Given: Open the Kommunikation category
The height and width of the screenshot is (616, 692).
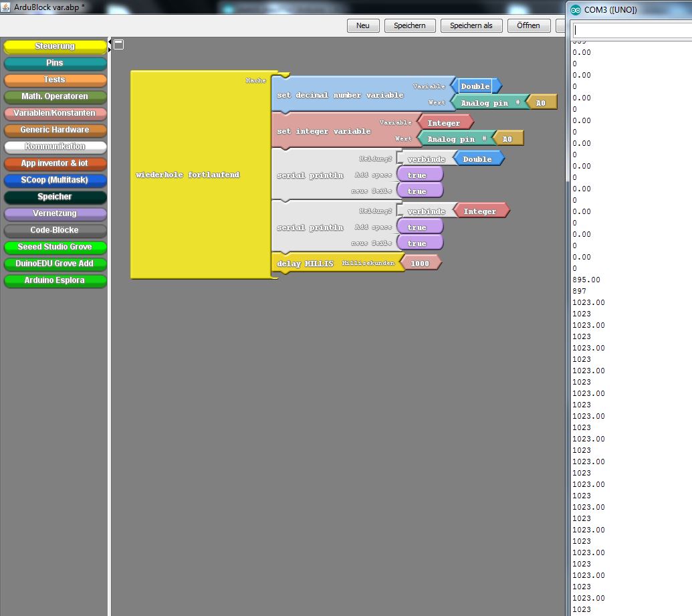Looking at the screenshot, I should coord(55,146).
